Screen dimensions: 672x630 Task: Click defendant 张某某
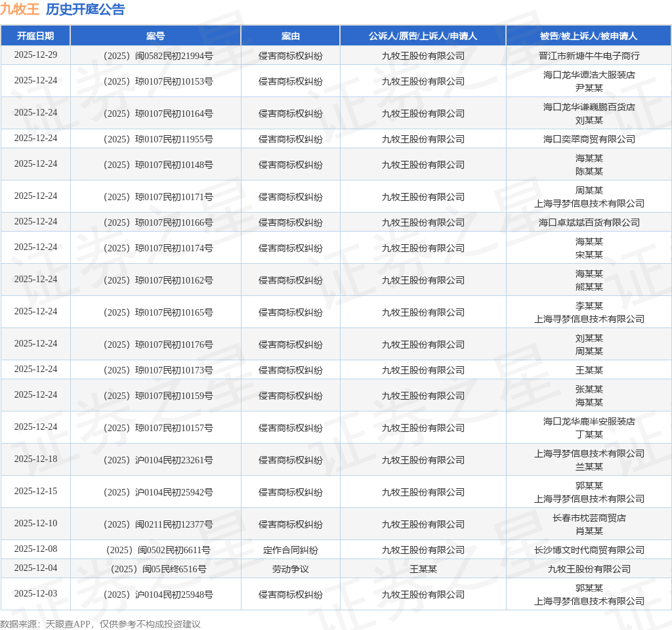click(589, 390)
